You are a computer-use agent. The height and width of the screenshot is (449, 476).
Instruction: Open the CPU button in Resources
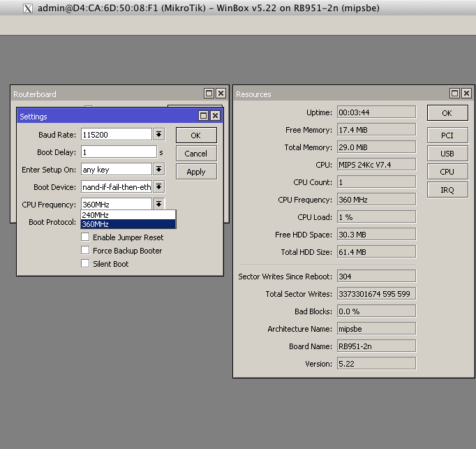click(447, 172)
